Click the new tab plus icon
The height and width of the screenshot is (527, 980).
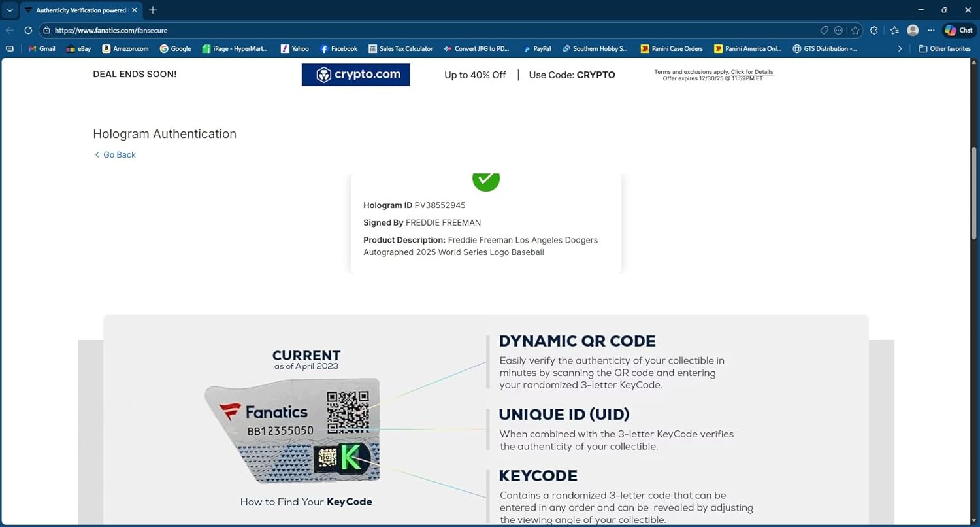(x=153, y=10)
